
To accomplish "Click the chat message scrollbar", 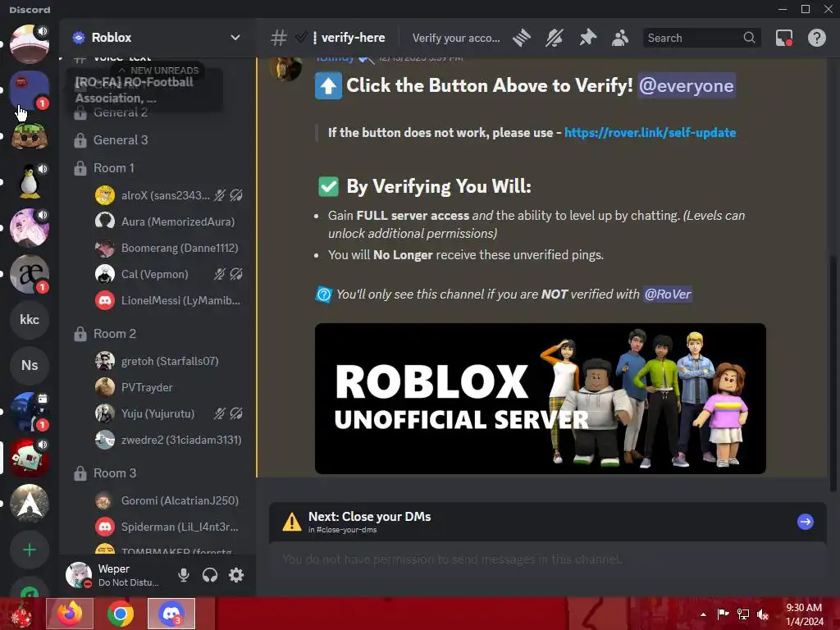I will pyautogui.click(x=833, y=373).
